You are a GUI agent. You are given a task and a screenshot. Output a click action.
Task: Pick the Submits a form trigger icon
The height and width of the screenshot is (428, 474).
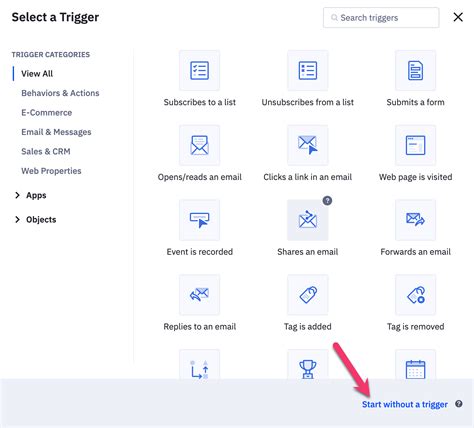415,70
